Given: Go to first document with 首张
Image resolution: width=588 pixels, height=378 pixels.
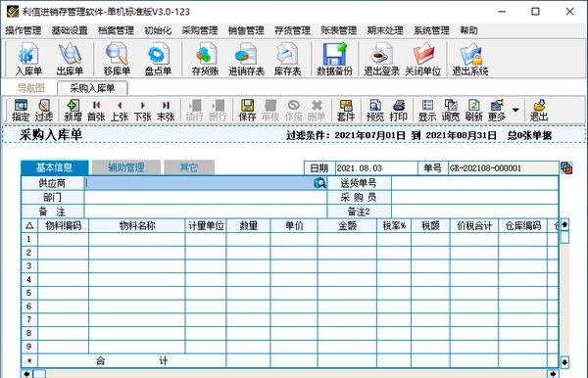Looking at the screenshot, I should [96, 111].
